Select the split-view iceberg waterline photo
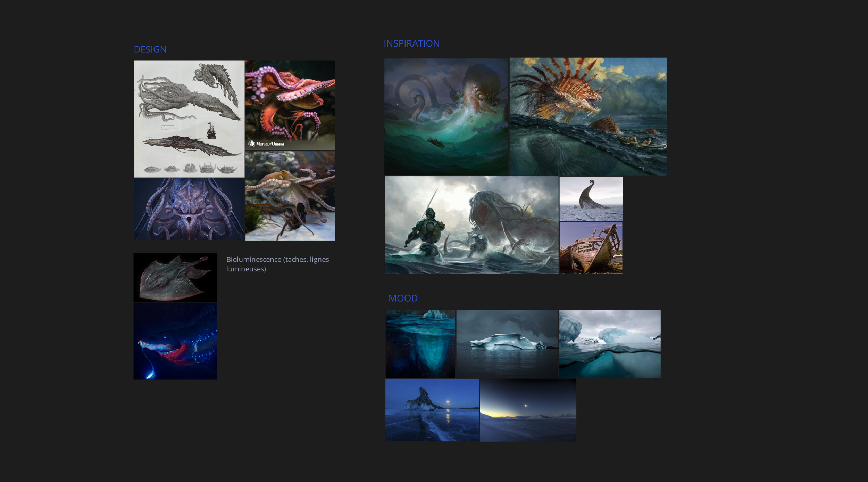 [x=610, y=344]
